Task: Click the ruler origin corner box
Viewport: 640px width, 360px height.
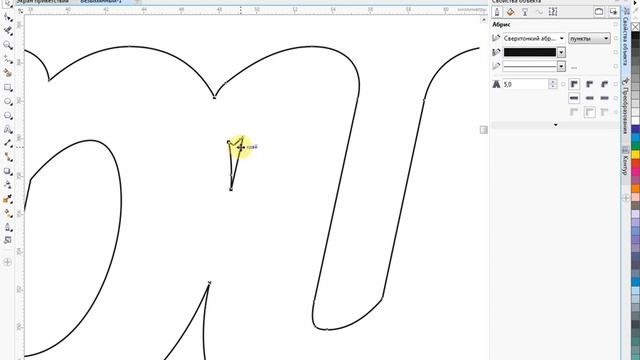Action: click(x=20, y=11)
